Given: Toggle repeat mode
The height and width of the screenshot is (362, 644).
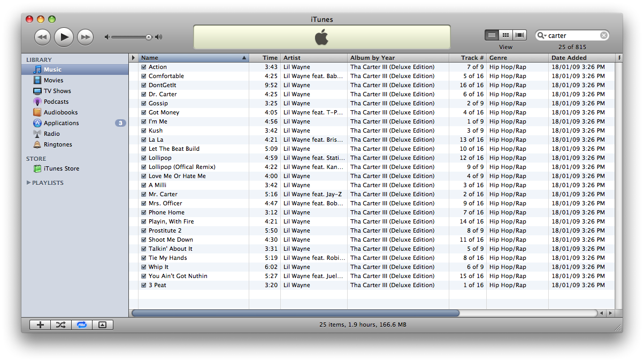Looking at the screenshot, I should pyautogui.click(x=82, y=325).
